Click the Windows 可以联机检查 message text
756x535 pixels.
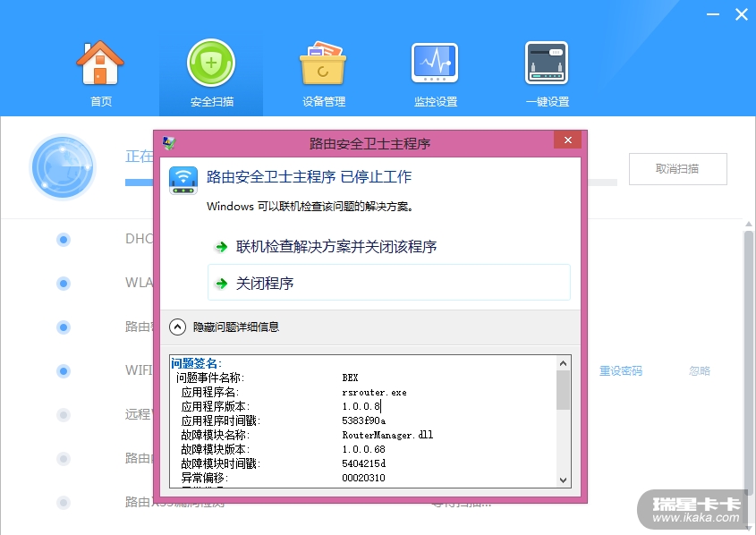point(310,207)
